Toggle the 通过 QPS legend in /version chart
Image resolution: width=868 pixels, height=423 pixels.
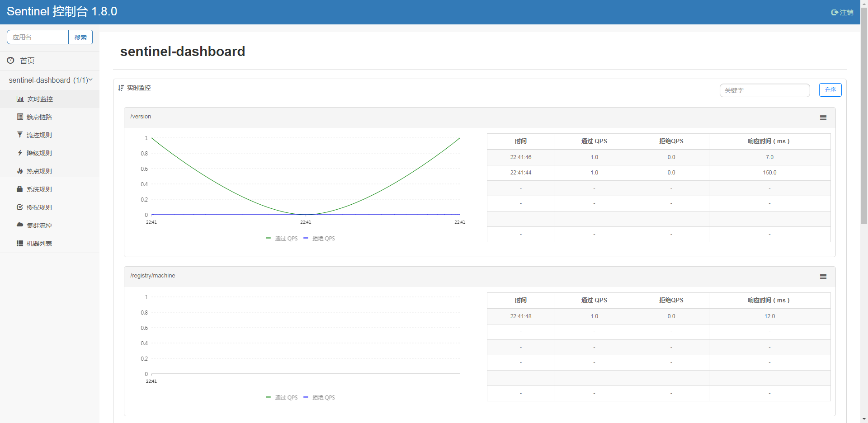pyautogui.click(x=281, y=238)
